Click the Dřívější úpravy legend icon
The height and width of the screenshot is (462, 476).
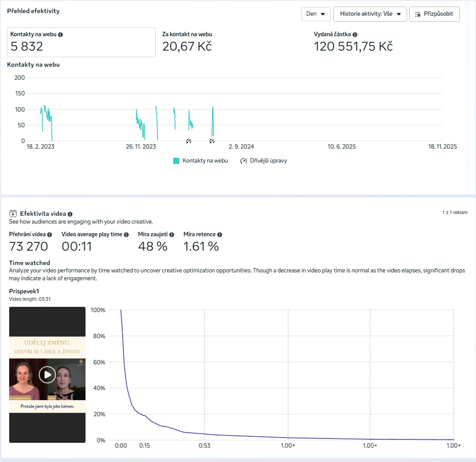(244, 161)
